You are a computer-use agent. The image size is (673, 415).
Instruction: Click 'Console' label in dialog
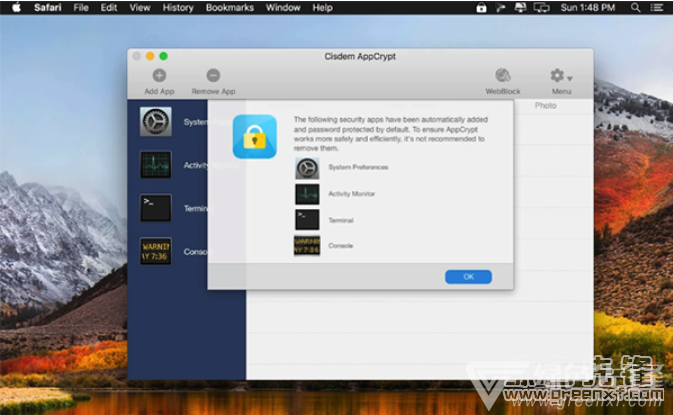click(x=340, y=246)
